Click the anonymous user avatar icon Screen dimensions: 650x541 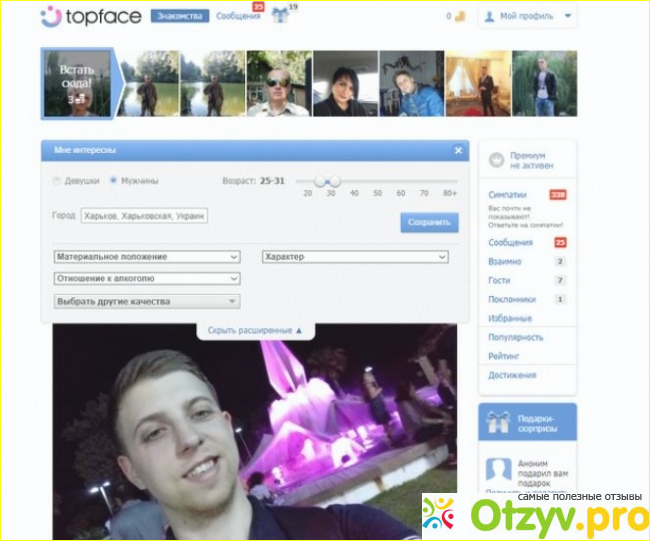(x=498, y=473)
